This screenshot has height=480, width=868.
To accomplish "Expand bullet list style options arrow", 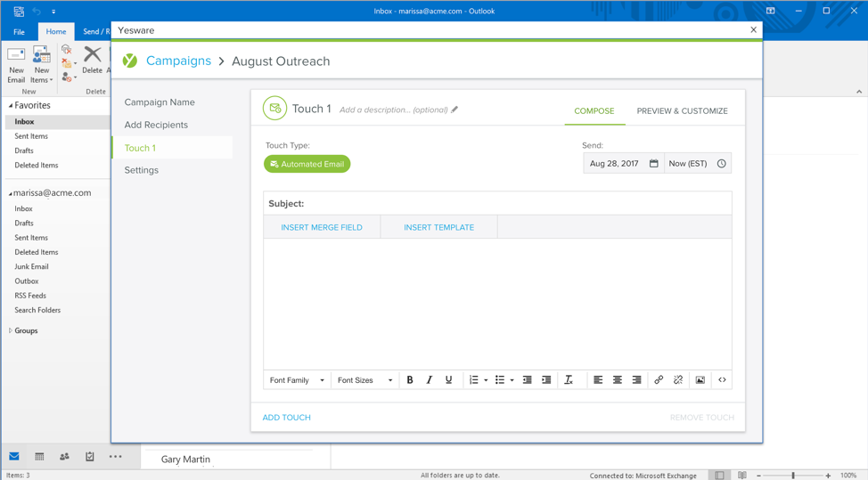I will click(x=512, y=380).
